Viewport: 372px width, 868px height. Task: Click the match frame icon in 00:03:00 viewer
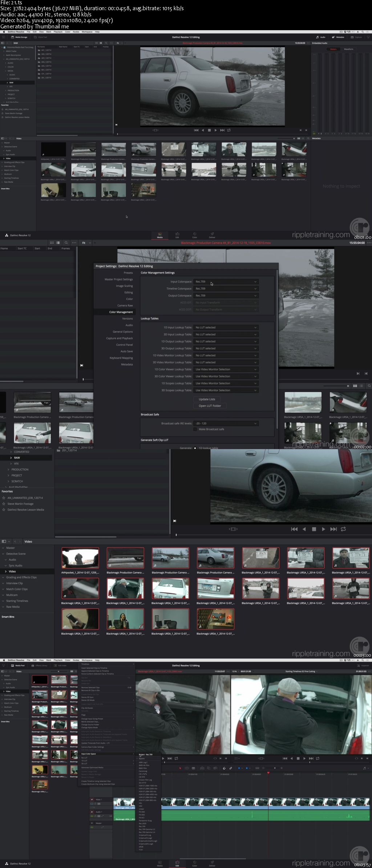coord(233,529)
